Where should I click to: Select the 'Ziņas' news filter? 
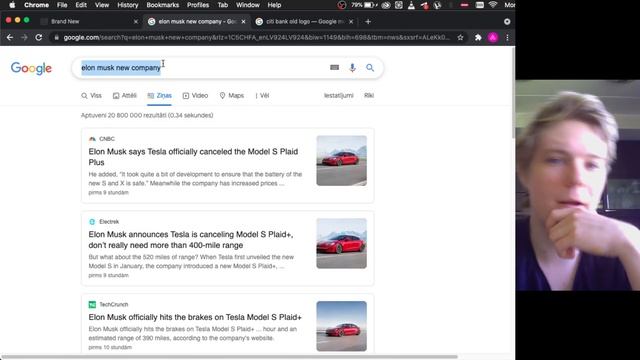(160, 96)
